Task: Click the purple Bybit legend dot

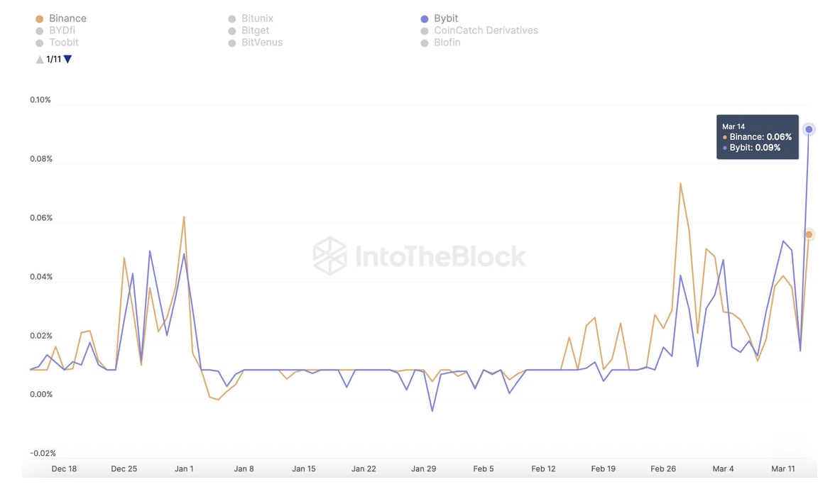Action: pyautogui.click(x=425, y=19)
